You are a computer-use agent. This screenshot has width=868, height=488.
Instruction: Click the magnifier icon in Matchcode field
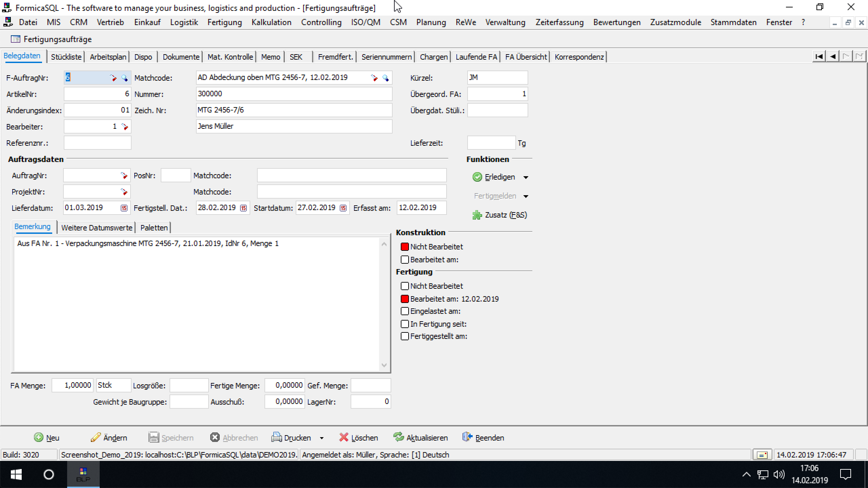click(x=386, y=78)
